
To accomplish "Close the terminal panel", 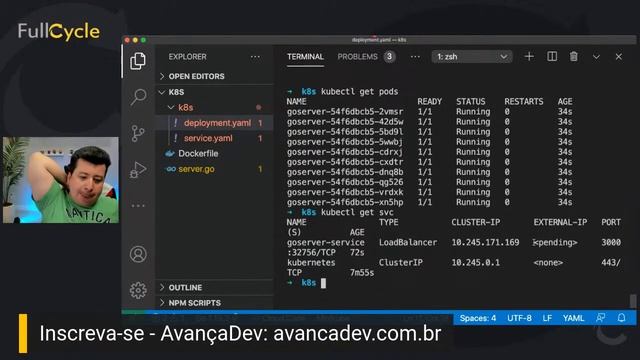I will (619, 57).
